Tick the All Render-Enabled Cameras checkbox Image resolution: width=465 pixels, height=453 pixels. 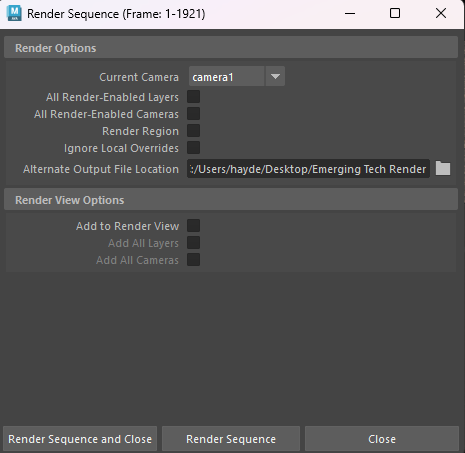(x=193, y=114)
